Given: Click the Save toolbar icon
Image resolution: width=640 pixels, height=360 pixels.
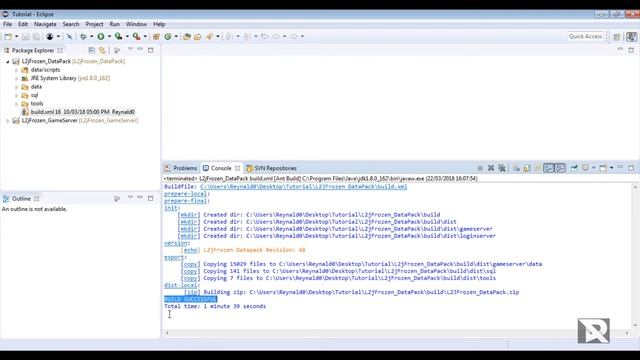Looking at the screenshot, I should 25,36.
